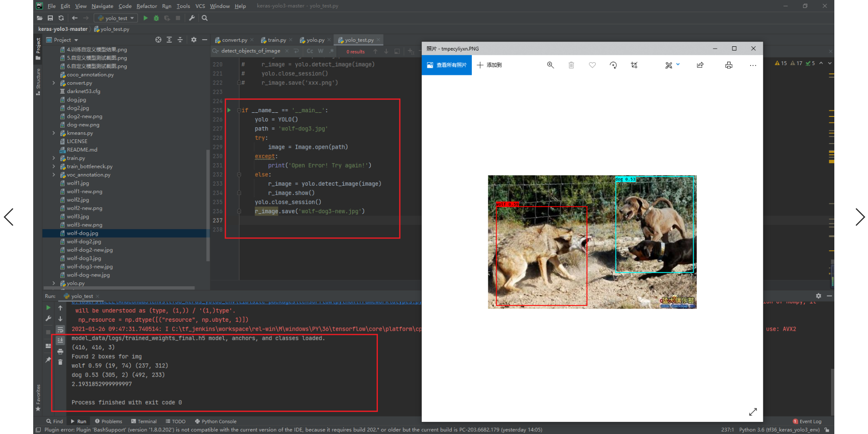Start debugging with the bug icon
The width and height of the screenshot is (868, 434).
click(156, 18)
